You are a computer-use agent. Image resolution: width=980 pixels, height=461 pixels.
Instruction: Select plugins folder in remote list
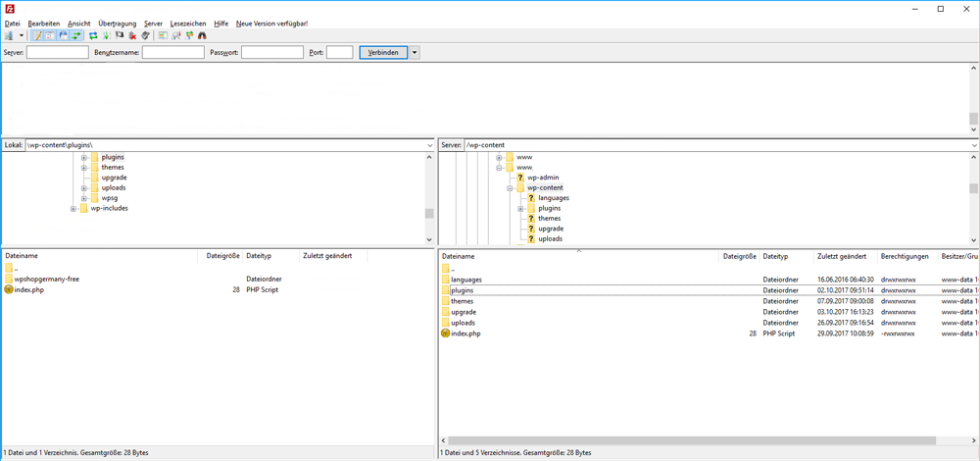462,290
